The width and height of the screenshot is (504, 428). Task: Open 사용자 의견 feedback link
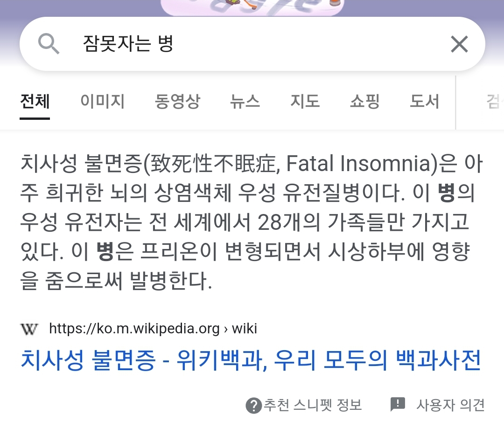[x=450, y=405]
